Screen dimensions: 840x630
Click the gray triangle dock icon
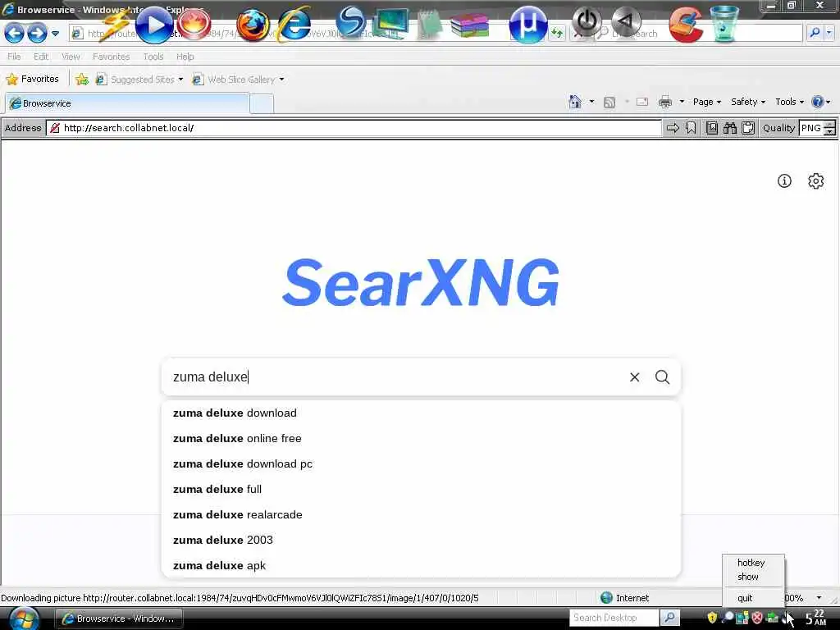tap(626, 21)
